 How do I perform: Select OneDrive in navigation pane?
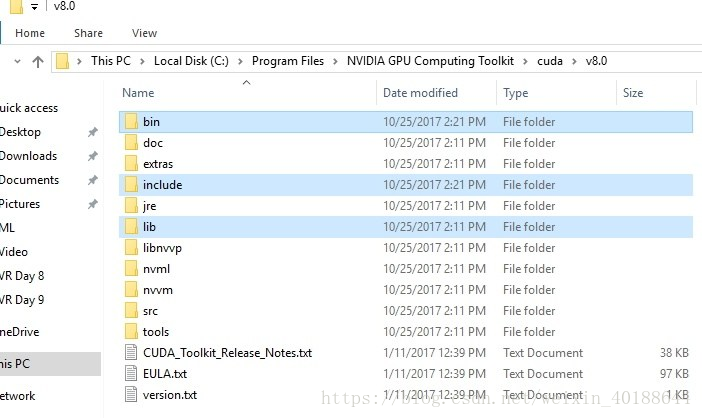20,332
